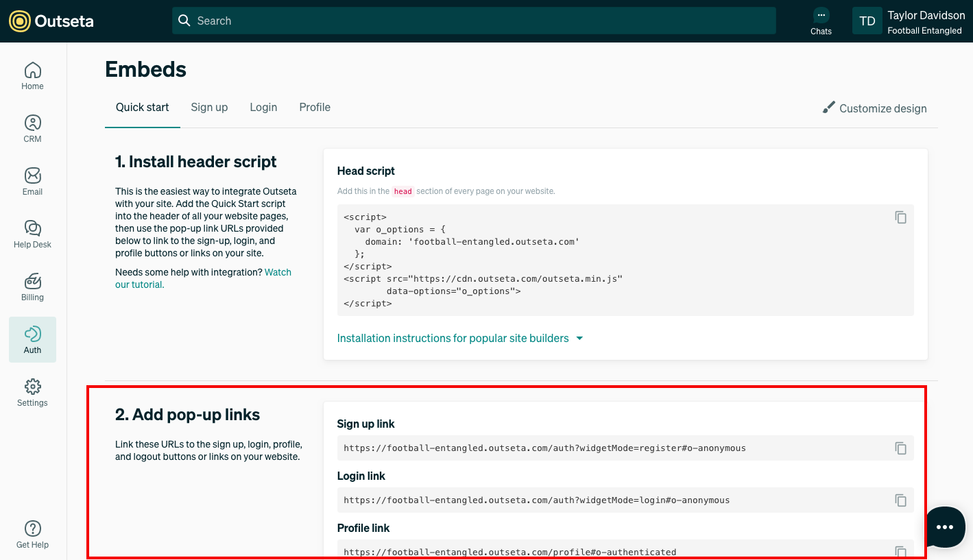The width and height of the screenshot is (973, 560).
Task: Click the Football Entangled account label
Action: (x=924, y=31)
